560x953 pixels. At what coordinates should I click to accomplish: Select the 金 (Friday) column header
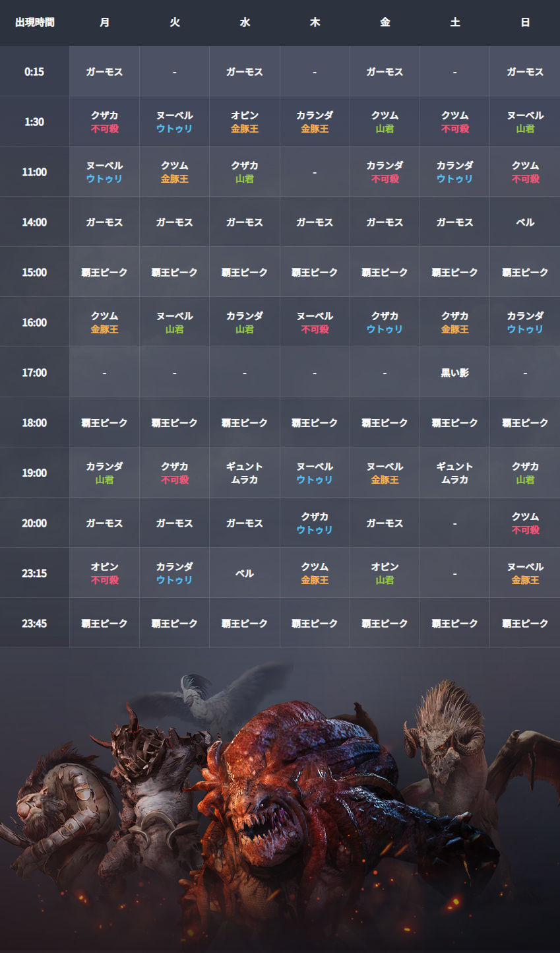385,22
